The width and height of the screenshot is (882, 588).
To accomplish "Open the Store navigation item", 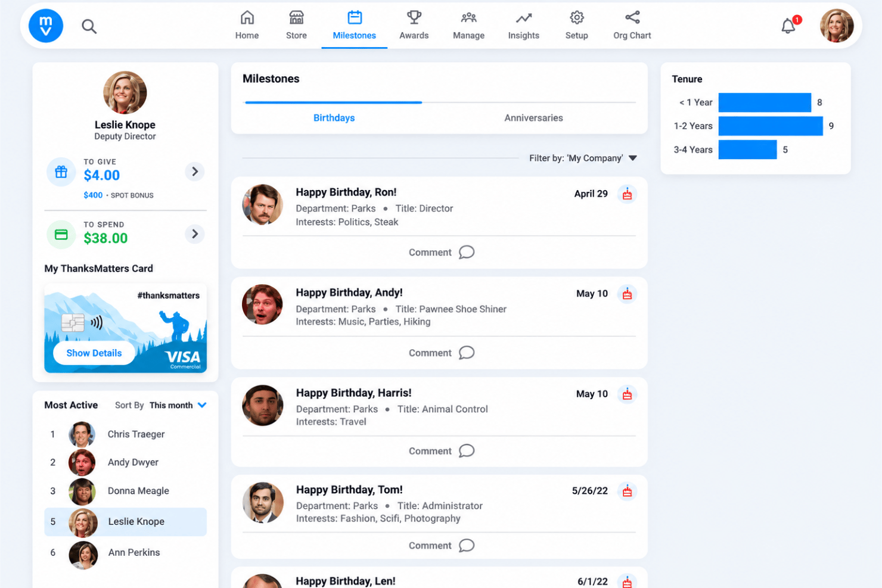I will point(296,26).
